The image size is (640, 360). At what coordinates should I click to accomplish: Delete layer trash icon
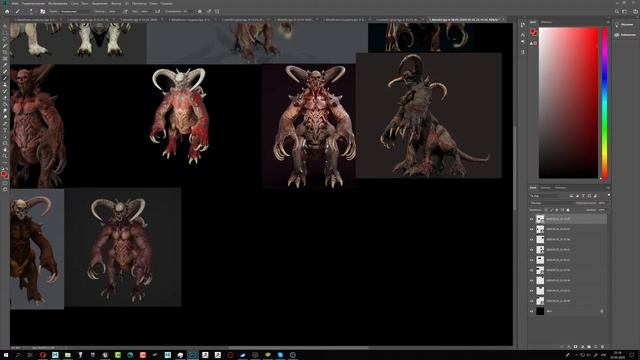coord(602,347)
